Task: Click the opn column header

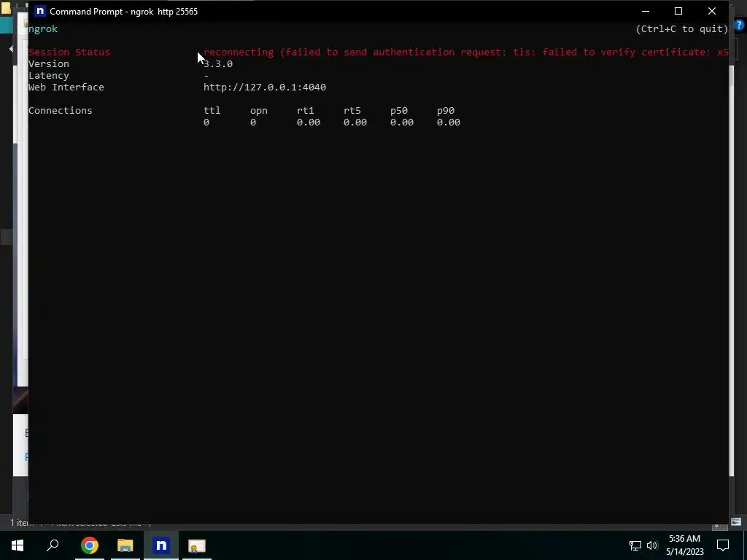Action: 259,111
